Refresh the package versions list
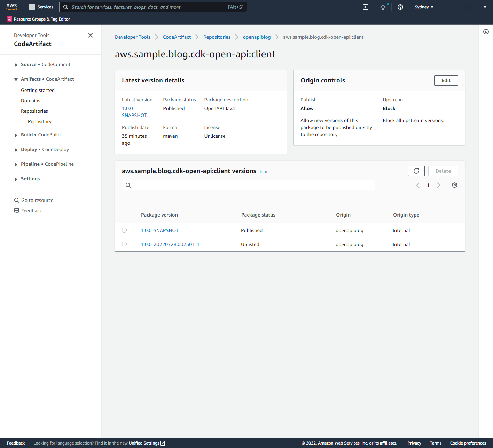Image resolution: width=493 pixels, height=448 pixels. click(416, 171)
